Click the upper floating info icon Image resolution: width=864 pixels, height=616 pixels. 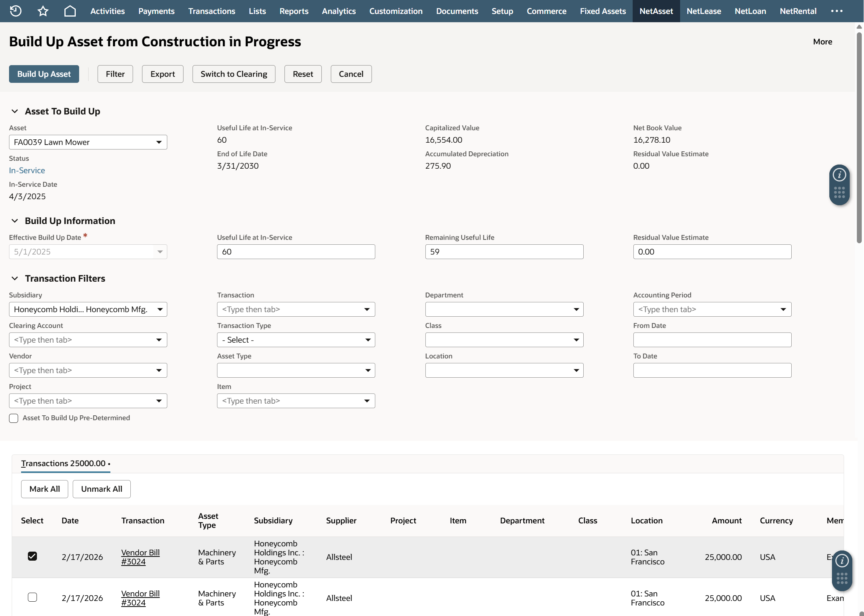pyautogui.click(x=839, y=175)
